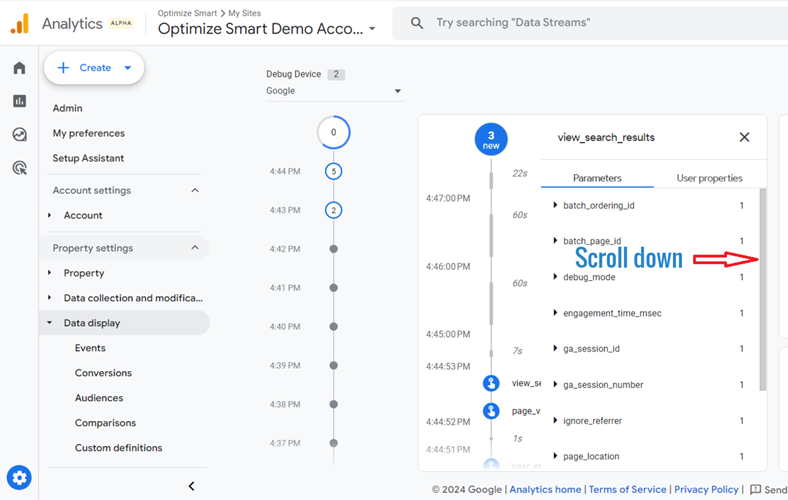Click the view_se event icon in timeline

491,383
